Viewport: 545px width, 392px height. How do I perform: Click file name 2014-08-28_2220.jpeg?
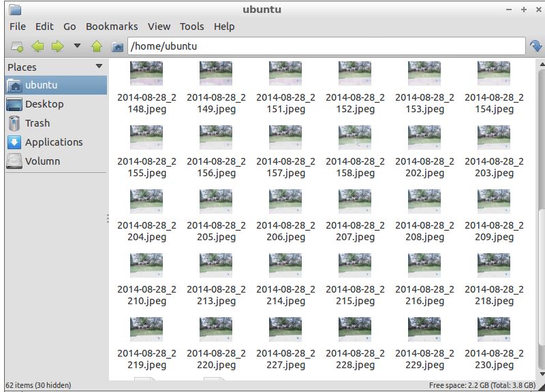click(x=216, y=359)
